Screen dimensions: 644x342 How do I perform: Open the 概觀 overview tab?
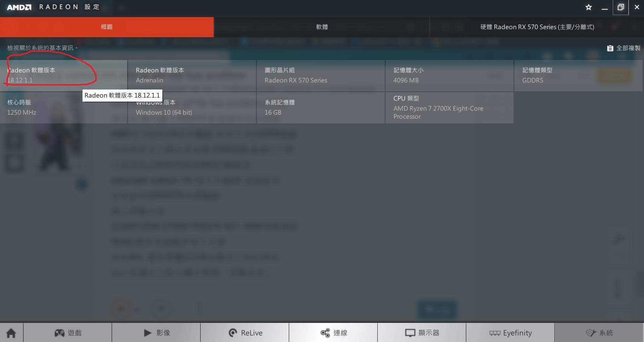pos(107,27)
